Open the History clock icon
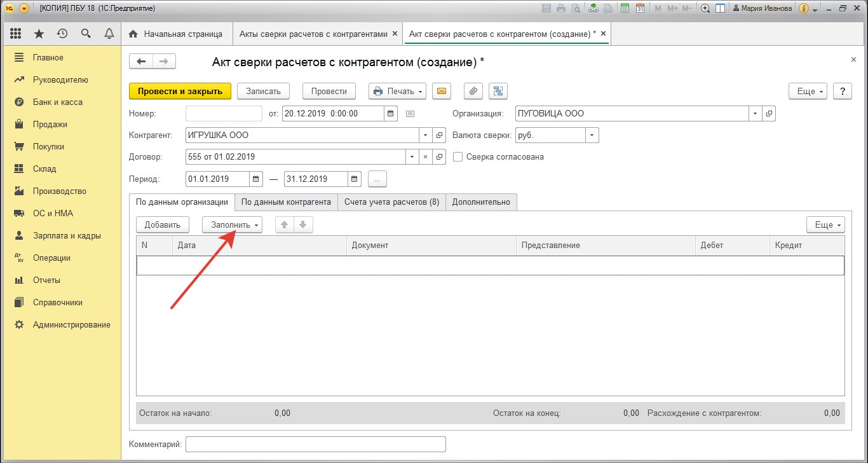868x463 pixels. [x=62, y=34]
